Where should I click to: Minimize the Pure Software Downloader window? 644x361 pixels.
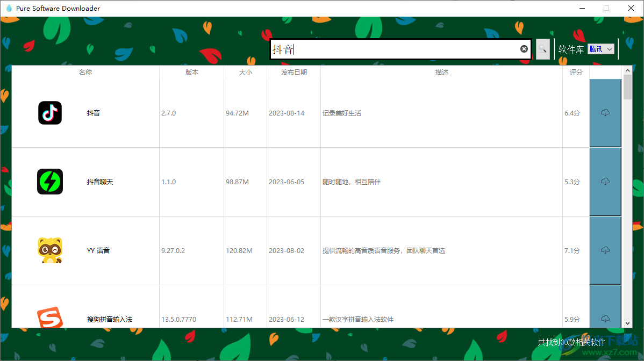pos(582,8)
